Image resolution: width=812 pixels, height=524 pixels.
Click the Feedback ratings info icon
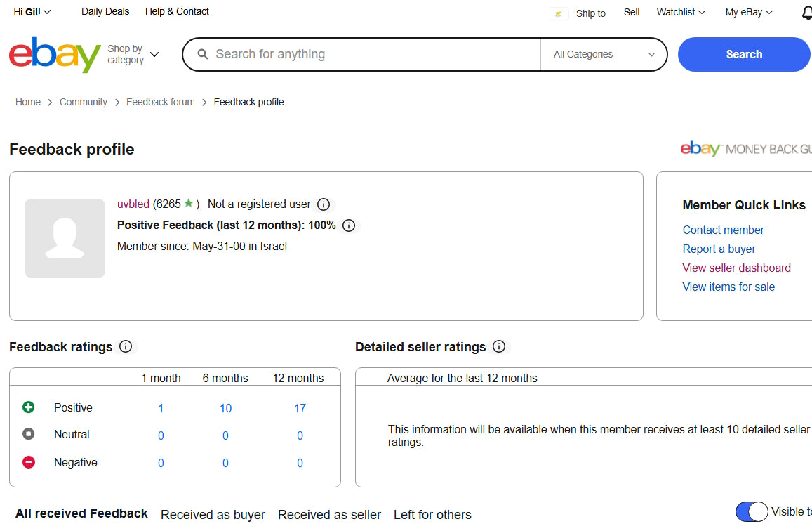click(126, 346)
